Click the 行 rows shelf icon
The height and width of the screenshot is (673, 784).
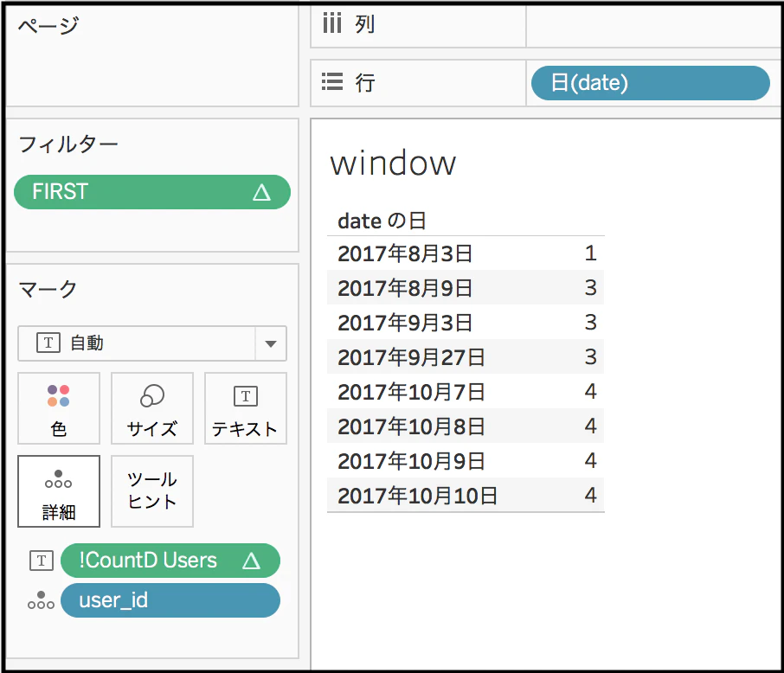332,81
